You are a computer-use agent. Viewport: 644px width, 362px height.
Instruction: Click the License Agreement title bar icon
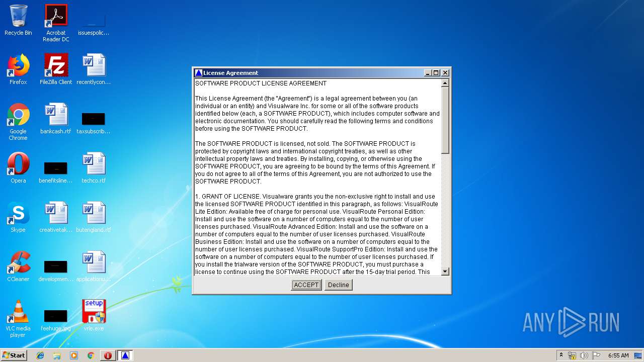pyautogui.click(x=199, y=73)
